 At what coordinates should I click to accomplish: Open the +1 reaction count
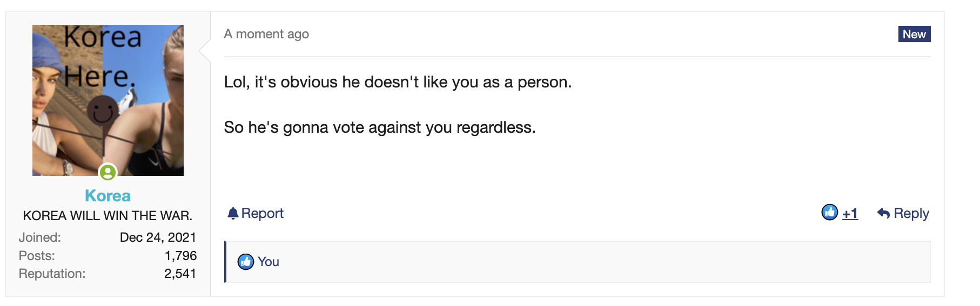coord(850,214)
